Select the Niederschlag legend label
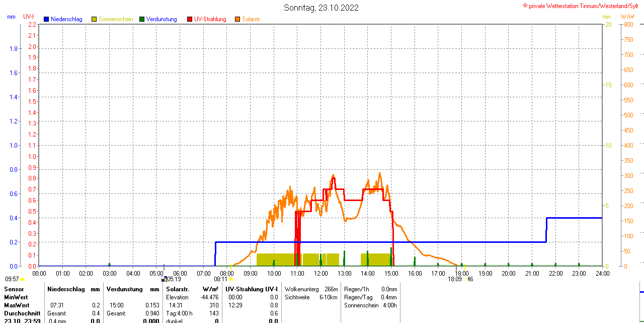Image resolution: width=644 pixels, height=323 pixels. pyautogui.click(x=66, y=19)
